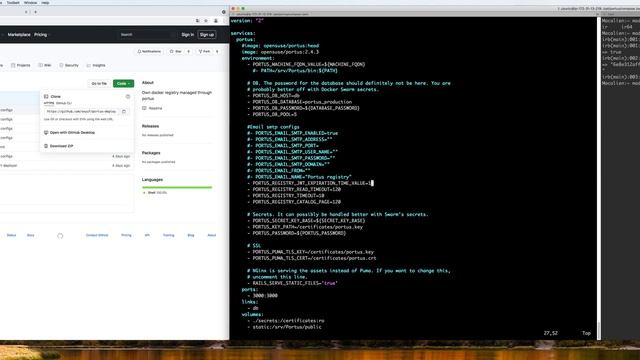The width and height of the screenshot is (640, 360).
Task: Click the Go to file button
Action: (99, 83)
